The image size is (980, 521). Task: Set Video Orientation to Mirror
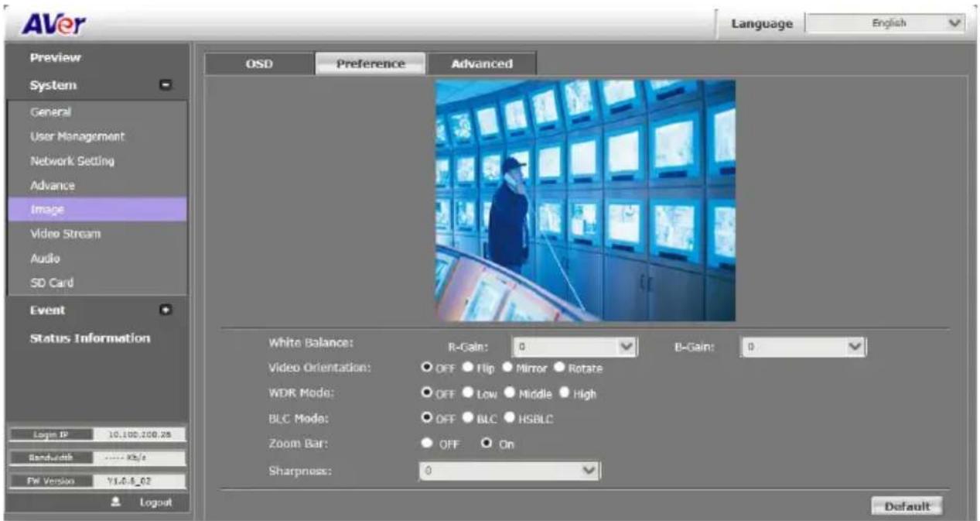pyautogui.click(x=507, y=368)
